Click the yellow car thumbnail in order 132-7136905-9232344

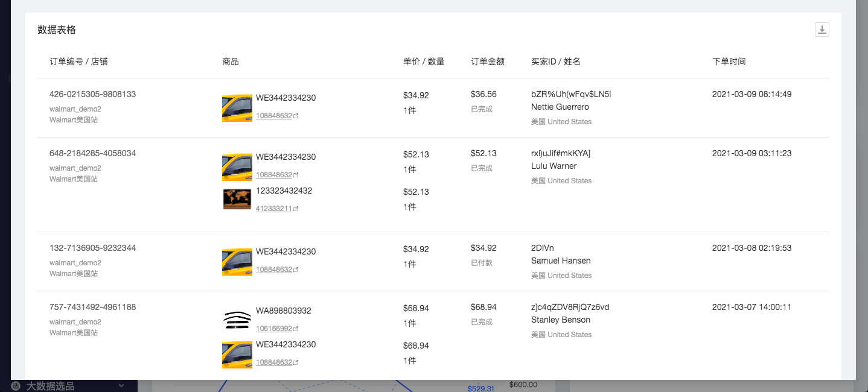pyautogui.click(x=237, y=262)
